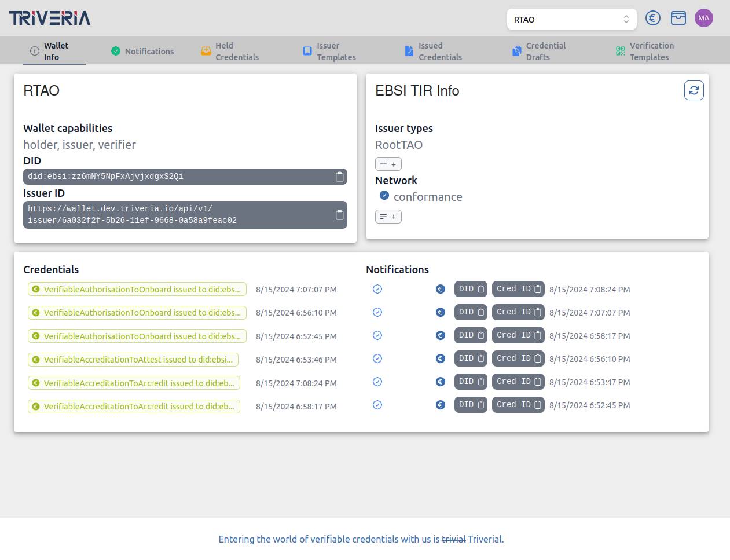This screenshot has width=730, height=560.
Task: Click the Triveria logo
Action: pyautogui.click(x=50, y=18)
